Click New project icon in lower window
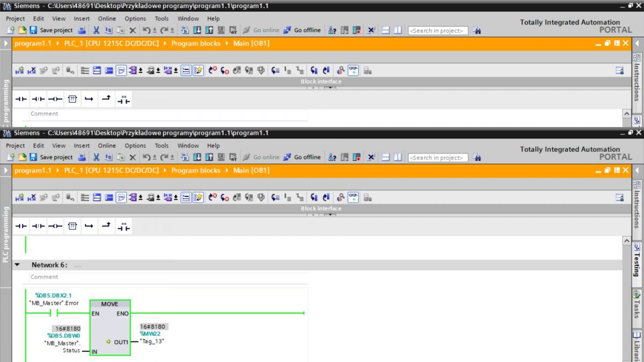 tap(12, 157)
